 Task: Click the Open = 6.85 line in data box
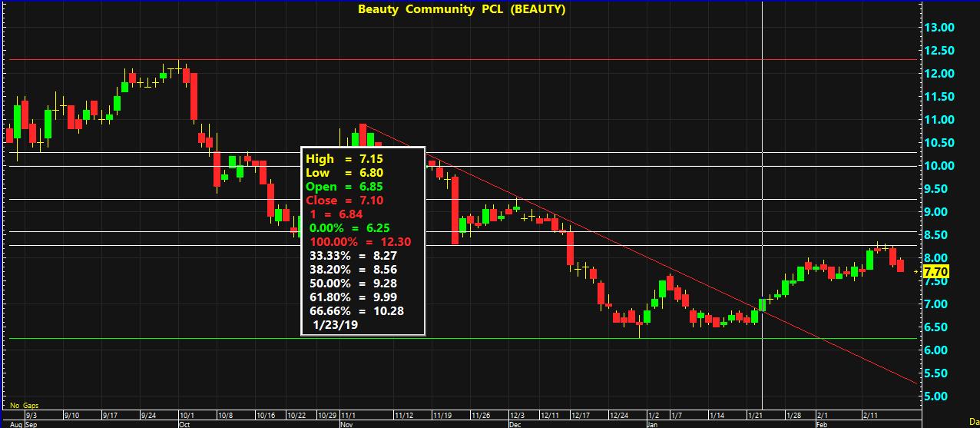pos(344,187)
